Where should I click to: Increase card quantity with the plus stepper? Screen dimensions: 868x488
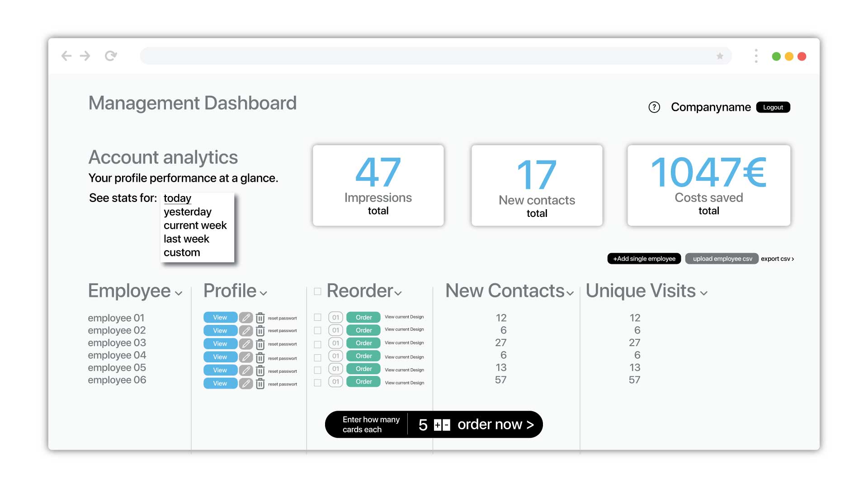point(438,425)
